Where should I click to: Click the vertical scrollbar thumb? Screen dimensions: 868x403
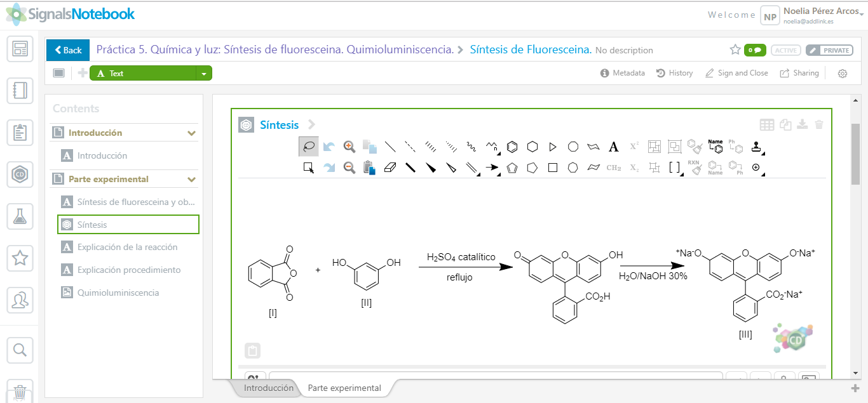[856, 152]
